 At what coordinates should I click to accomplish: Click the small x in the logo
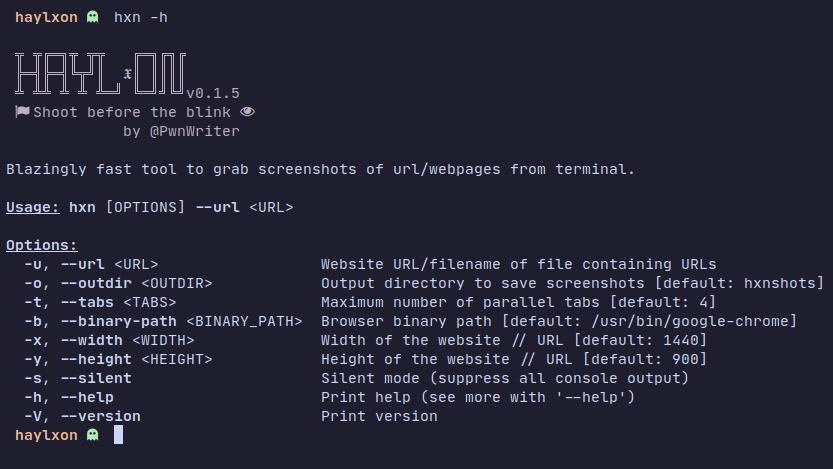click(x=128, y=74)
